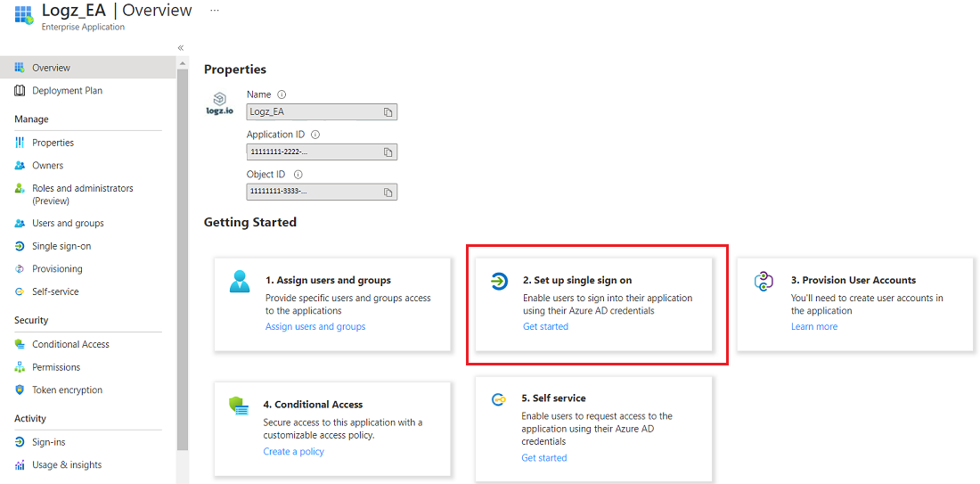The height and width of the screenshot is (484, 980).
Task: Click the '1. Assign users and groups' heading
Action: click(328, 280)
